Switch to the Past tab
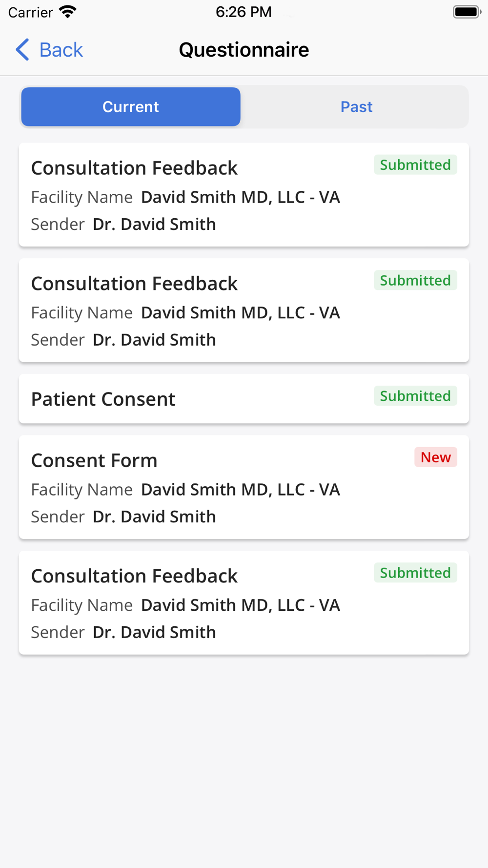Image resolution: width=488 pixels, height=868 pixels. (x=356, y=107)
